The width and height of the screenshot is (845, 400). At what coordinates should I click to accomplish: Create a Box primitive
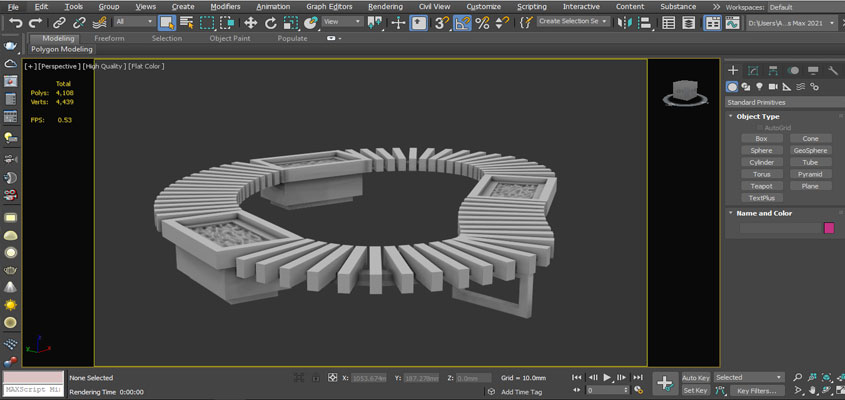pos(761,139)
